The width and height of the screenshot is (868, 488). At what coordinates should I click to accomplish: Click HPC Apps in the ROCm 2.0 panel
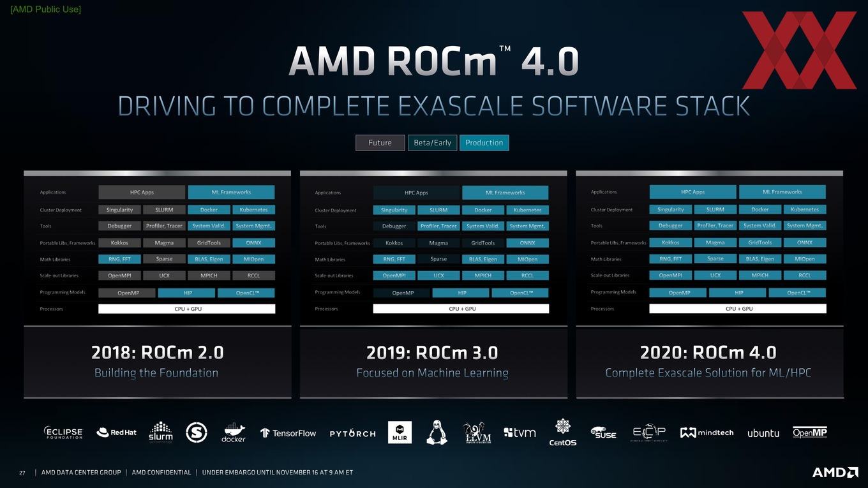pyautogui.click(x=142, y=192)
